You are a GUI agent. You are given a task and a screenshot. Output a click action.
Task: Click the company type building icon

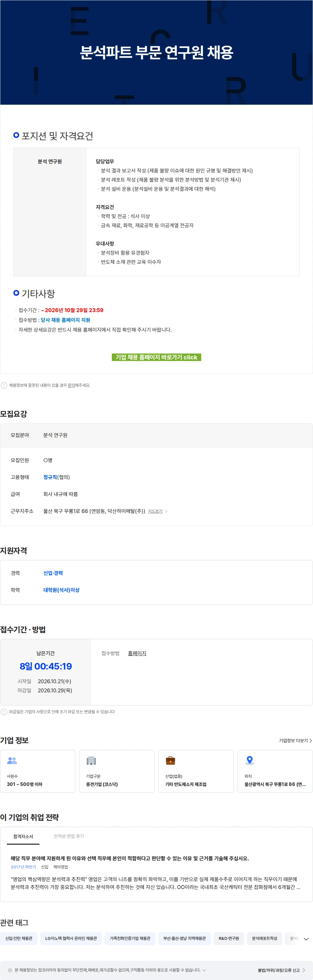pos(91,761)
